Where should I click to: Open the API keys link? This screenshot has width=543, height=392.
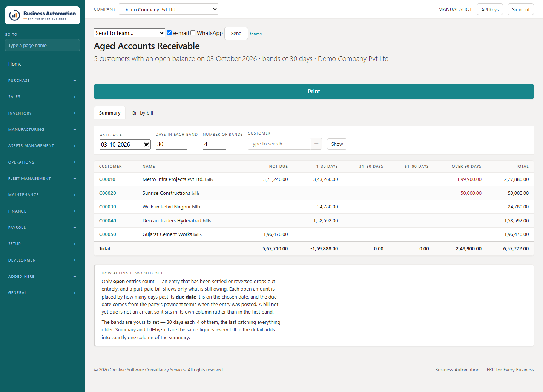(490, 9)
